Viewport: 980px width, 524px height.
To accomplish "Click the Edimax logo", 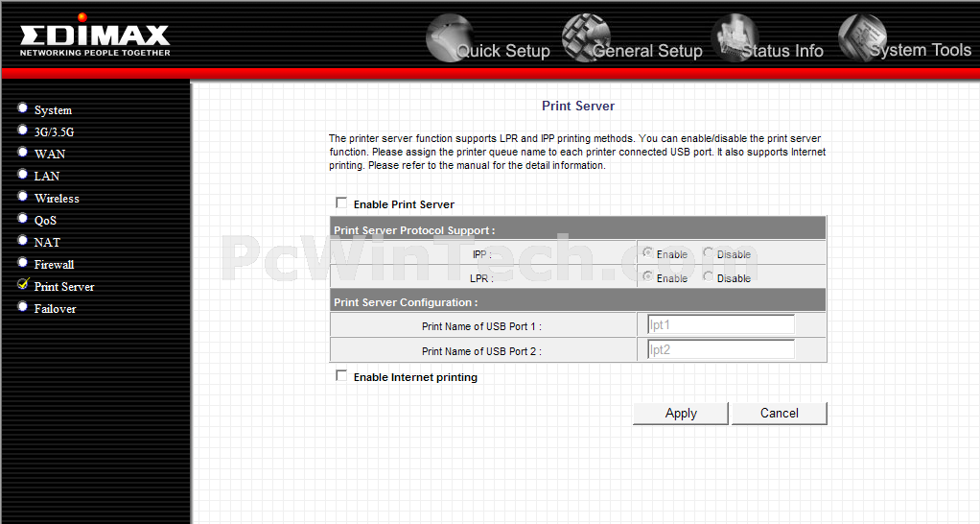I will click(x=95, y=36).
